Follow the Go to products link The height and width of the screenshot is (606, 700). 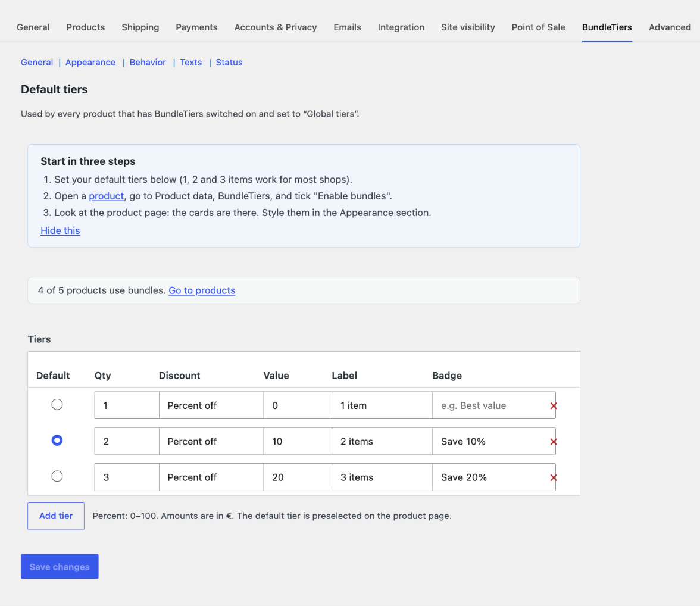pyautogui.click(x=202, y=290)
